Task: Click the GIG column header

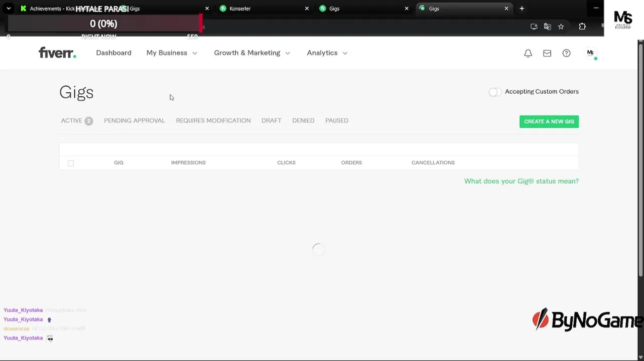Action: pos(118,162)
